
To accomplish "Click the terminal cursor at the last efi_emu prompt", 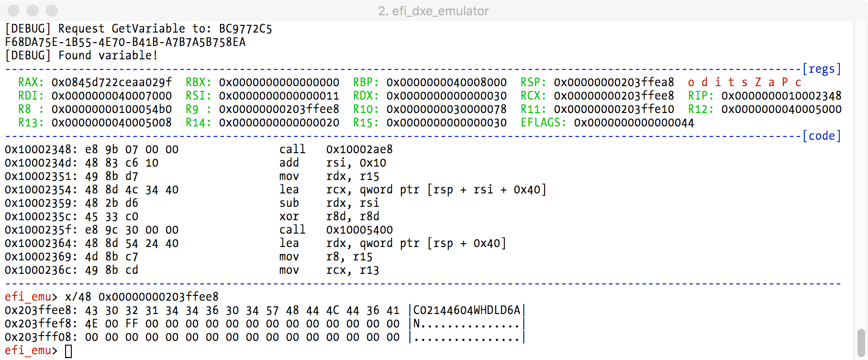I will [68, 351].
